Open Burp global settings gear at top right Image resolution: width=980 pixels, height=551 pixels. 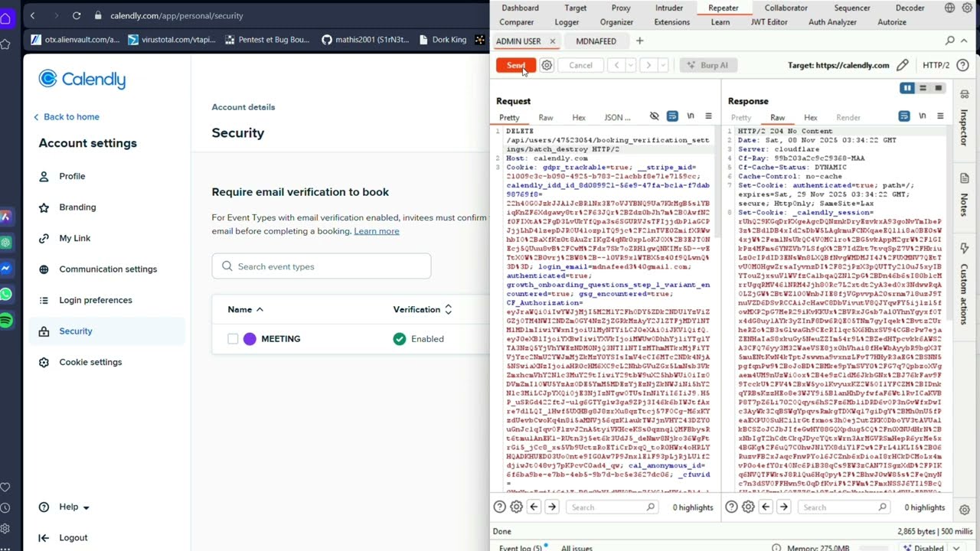[x=966, y=8]
